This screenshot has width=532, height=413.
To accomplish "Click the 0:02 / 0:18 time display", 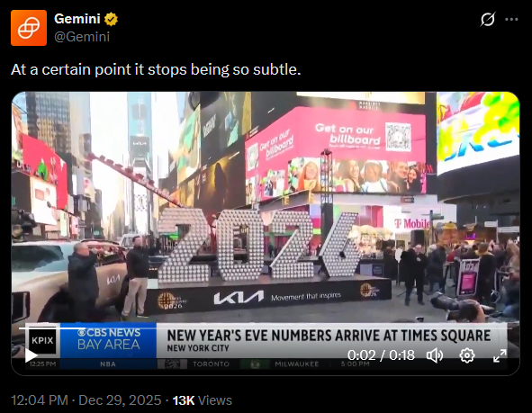I will pyautogui.click(x=381, y=355).
